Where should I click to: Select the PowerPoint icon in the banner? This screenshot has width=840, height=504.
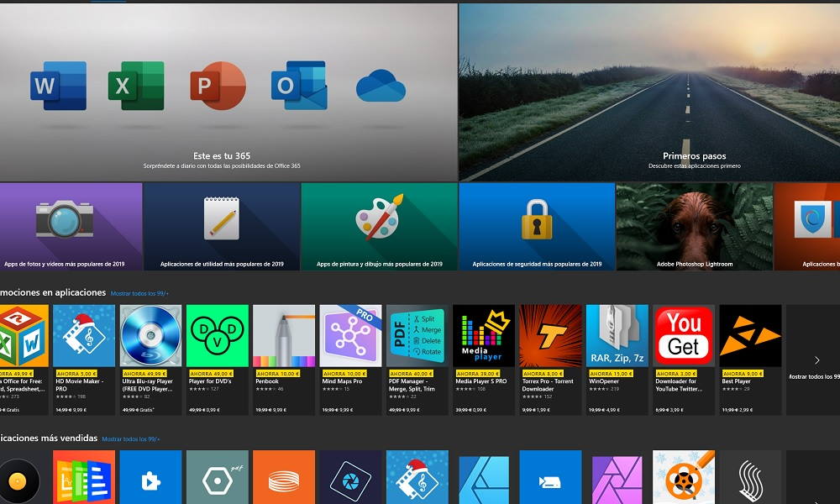(218, 86)
